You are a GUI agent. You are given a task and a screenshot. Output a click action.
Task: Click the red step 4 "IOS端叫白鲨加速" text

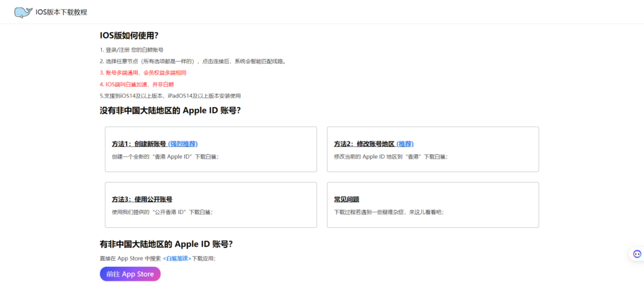[136, 84]
